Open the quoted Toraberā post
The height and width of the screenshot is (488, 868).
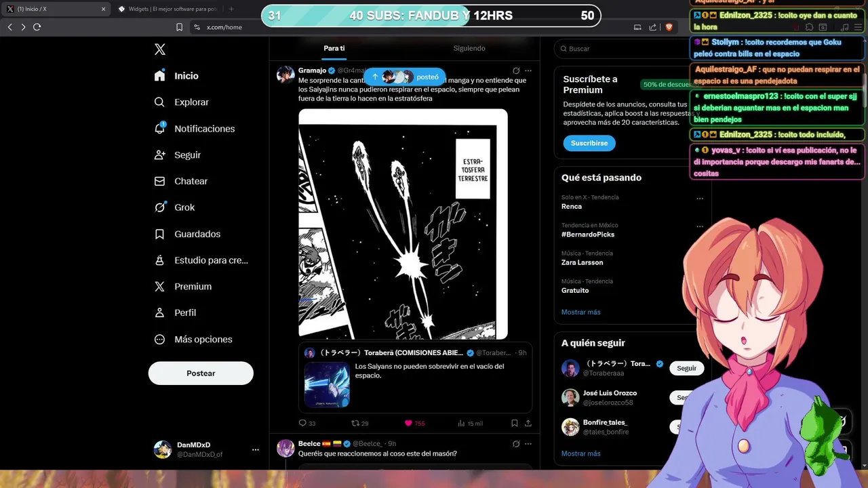tap(415, 378)
